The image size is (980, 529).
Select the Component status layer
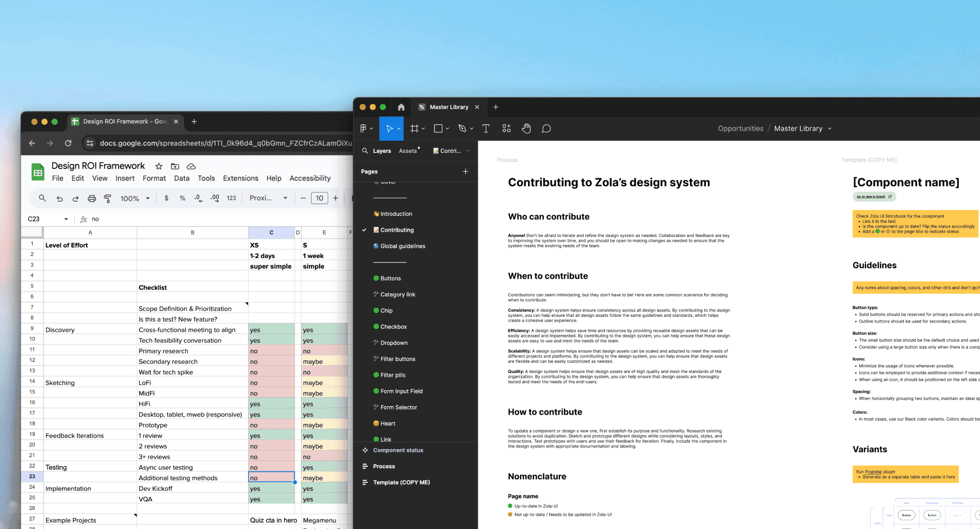point(398,450)
